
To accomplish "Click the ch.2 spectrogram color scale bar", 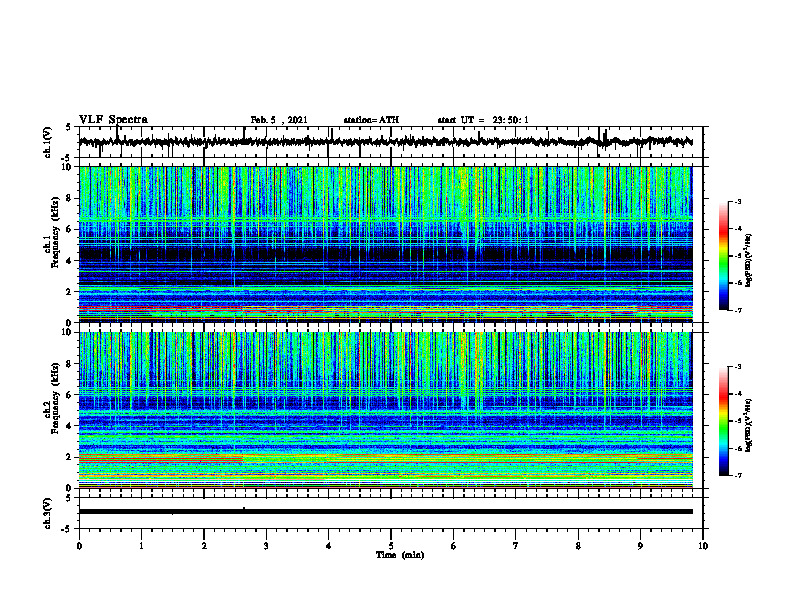I will (x=724, y=421).
